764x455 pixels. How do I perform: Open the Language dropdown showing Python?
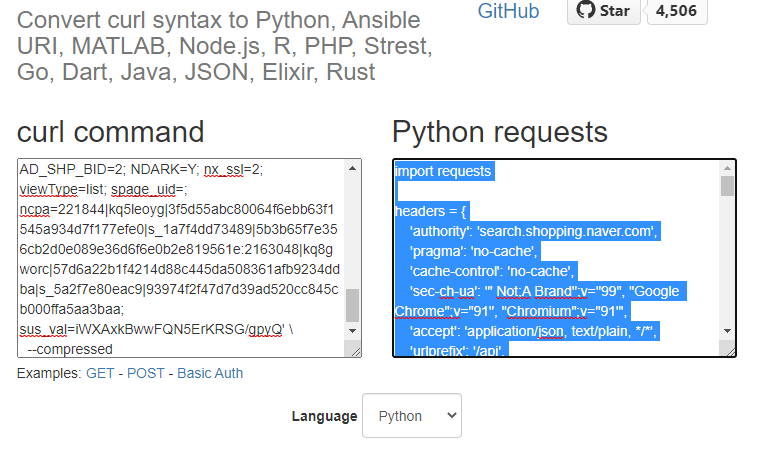[412, 416]
